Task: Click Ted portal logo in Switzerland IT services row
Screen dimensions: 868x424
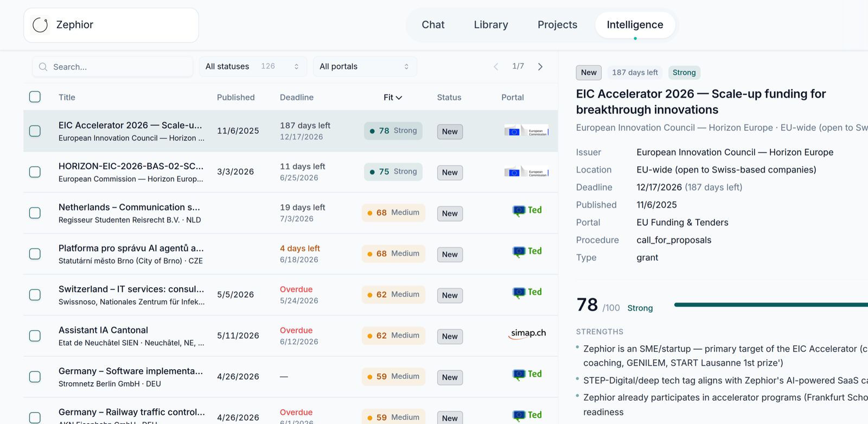Action: point(527,293)
